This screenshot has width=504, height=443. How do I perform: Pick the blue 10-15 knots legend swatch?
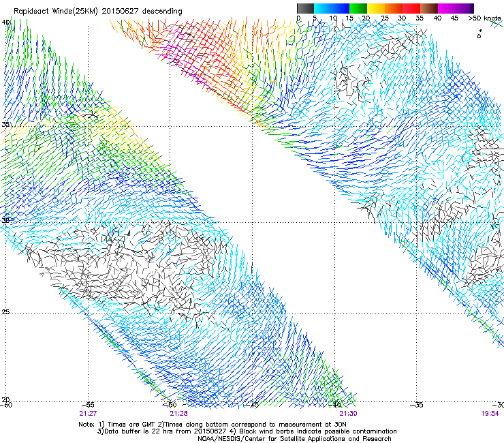(341, 8)
